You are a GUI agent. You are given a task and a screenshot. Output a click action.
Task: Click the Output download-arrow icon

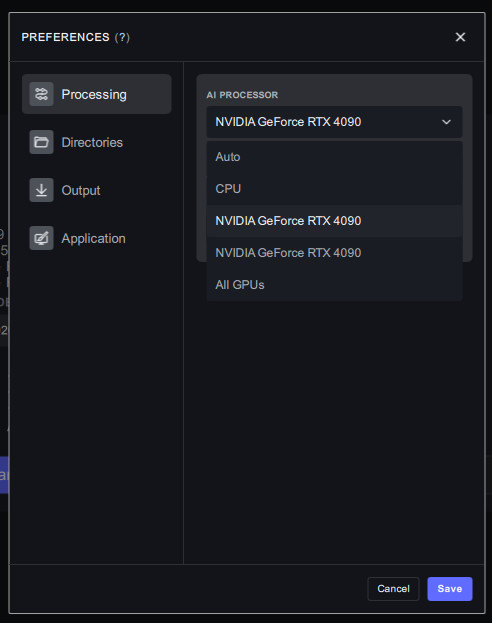pos(41,190)
